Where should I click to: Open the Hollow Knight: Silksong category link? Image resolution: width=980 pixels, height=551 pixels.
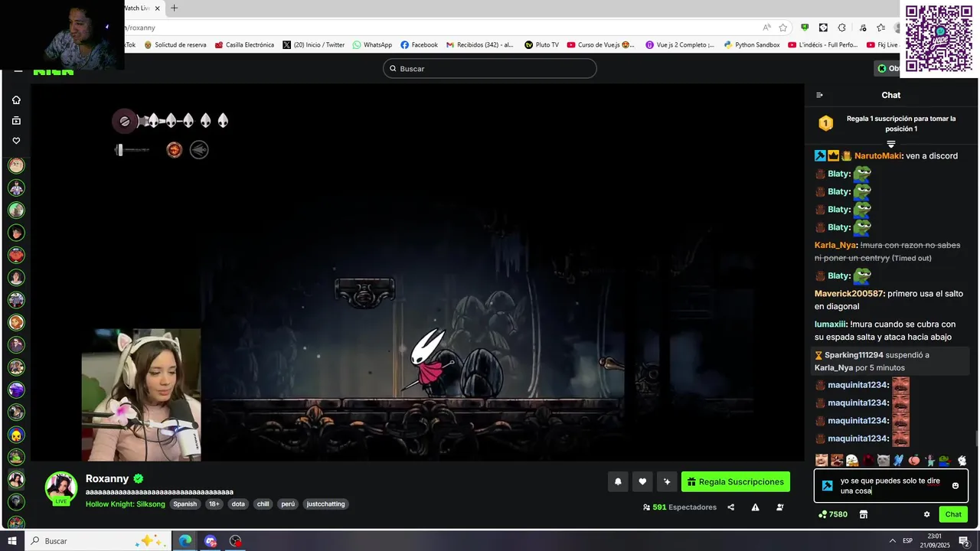(126, 504)
